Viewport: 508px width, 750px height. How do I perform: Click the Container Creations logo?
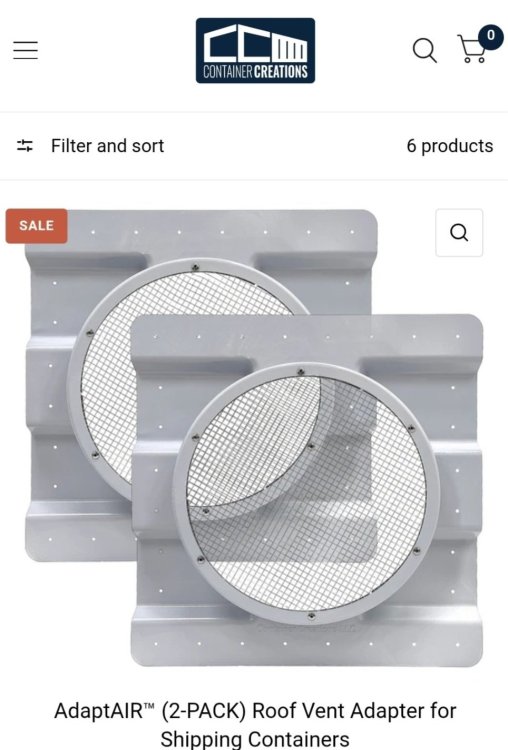point(255,51)
